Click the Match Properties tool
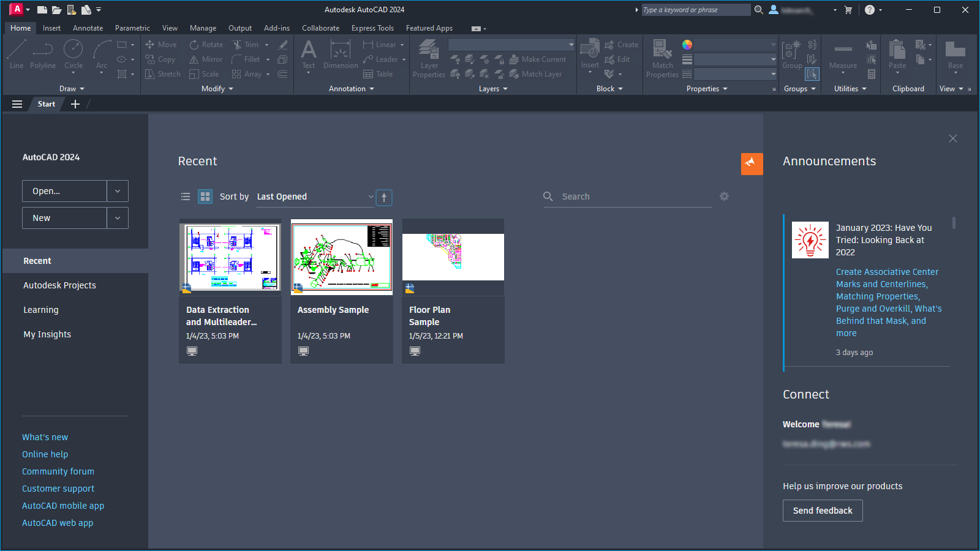This screenshot has height=551, width=980. [661, 58]
